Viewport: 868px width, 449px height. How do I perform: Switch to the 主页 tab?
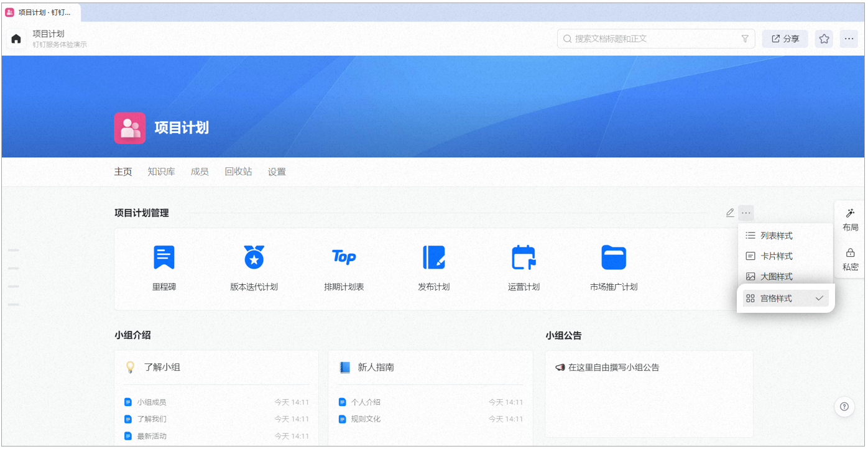point(123,172)
